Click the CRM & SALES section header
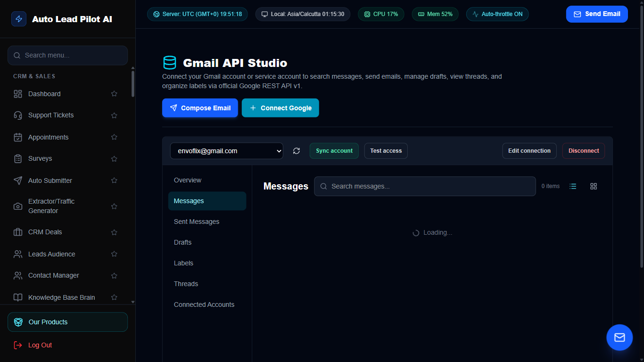The width and height of the screenshot is (644, 362). (34, 76)
